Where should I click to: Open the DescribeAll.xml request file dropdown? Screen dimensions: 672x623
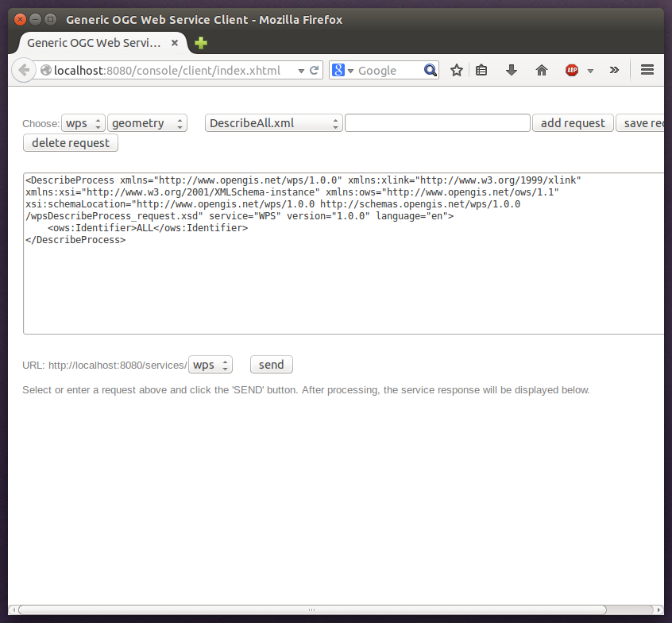[273, 122]
